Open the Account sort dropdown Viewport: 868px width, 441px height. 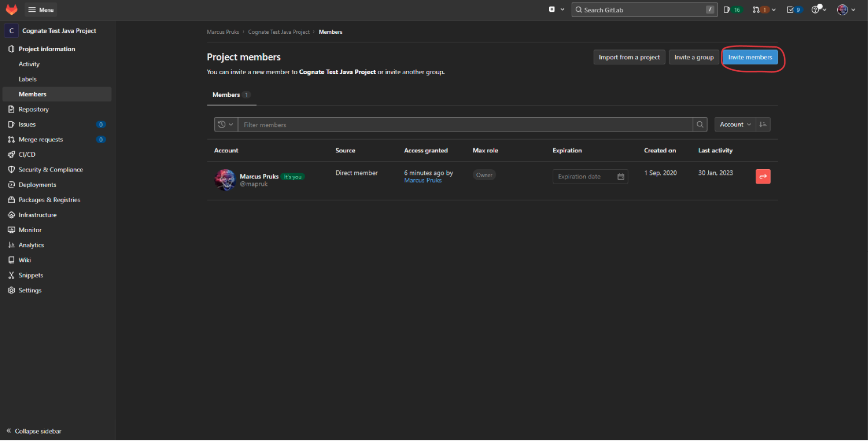pyautogui.click(x=735, y=125)
